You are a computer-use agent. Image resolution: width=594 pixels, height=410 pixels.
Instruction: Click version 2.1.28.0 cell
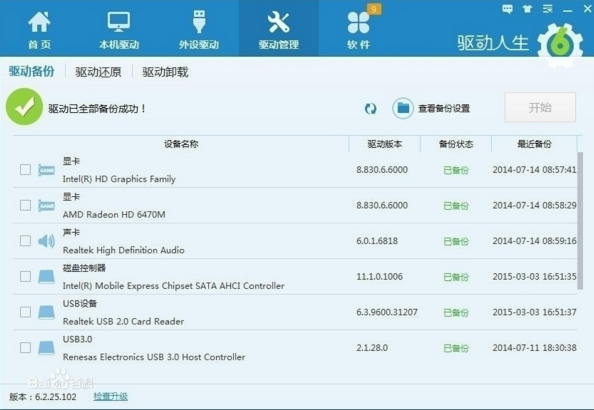click(372, 348)
